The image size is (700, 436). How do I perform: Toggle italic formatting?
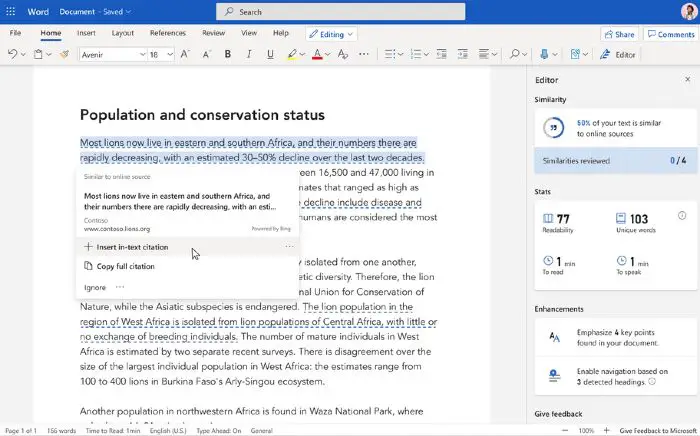(249, 54)
